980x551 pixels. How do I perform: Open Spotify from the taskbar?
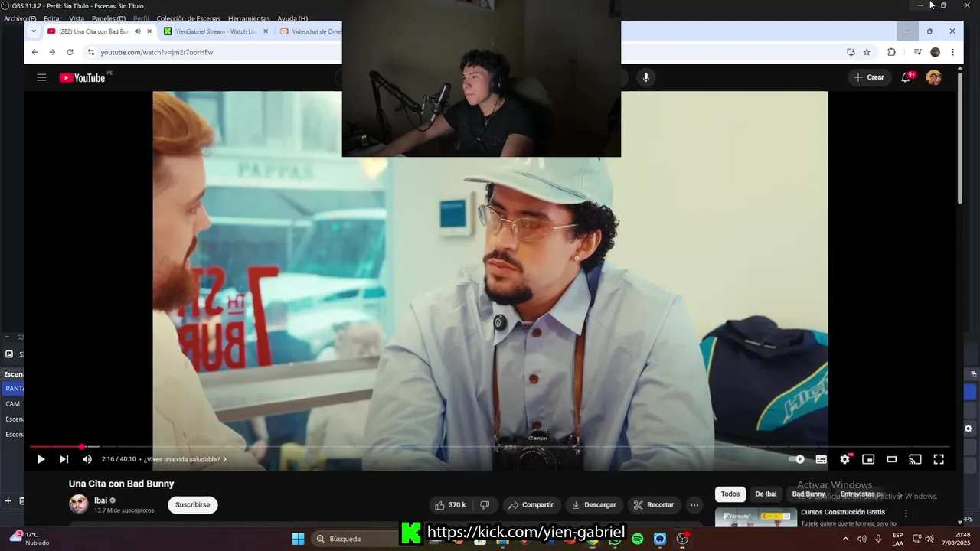pyautogui.click(x=637, y=539)
